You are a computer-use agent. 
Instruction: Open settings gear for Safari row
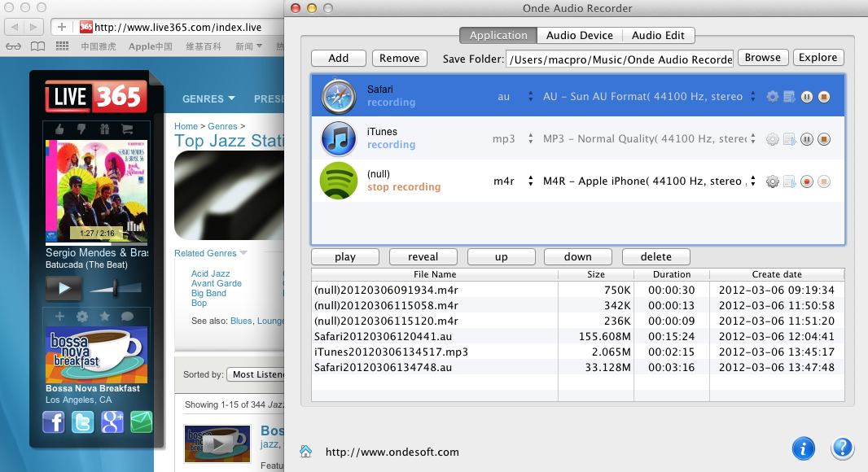tap(773, 97)
